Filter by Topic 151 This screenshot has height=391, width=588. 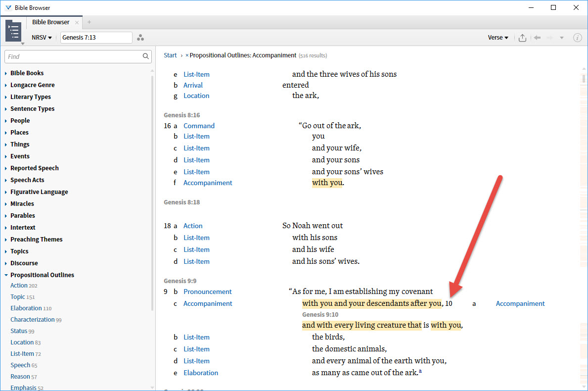tap(22, 297)
